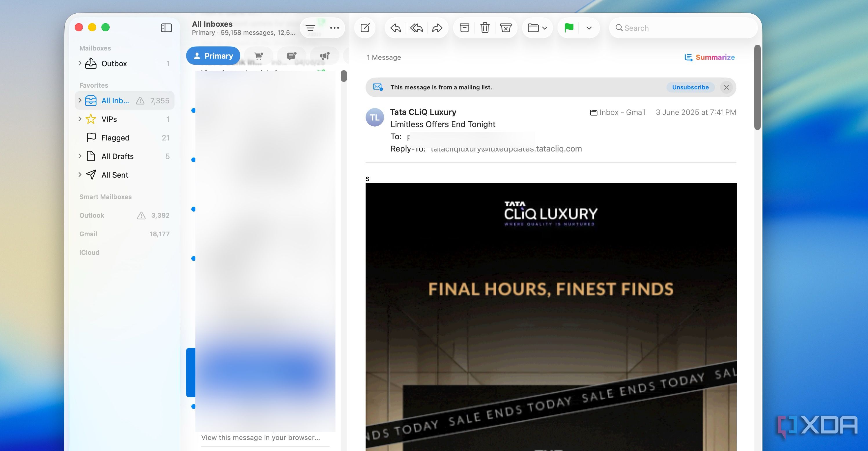Select All Inboxes in Favorites
868x451 pixels.
[x=124, y=100]
